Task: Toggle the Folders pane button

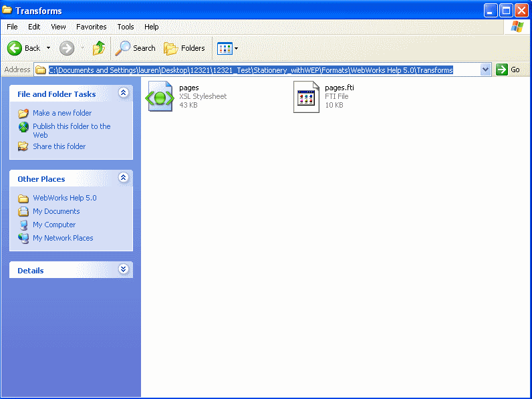Action: coord(185,48)
